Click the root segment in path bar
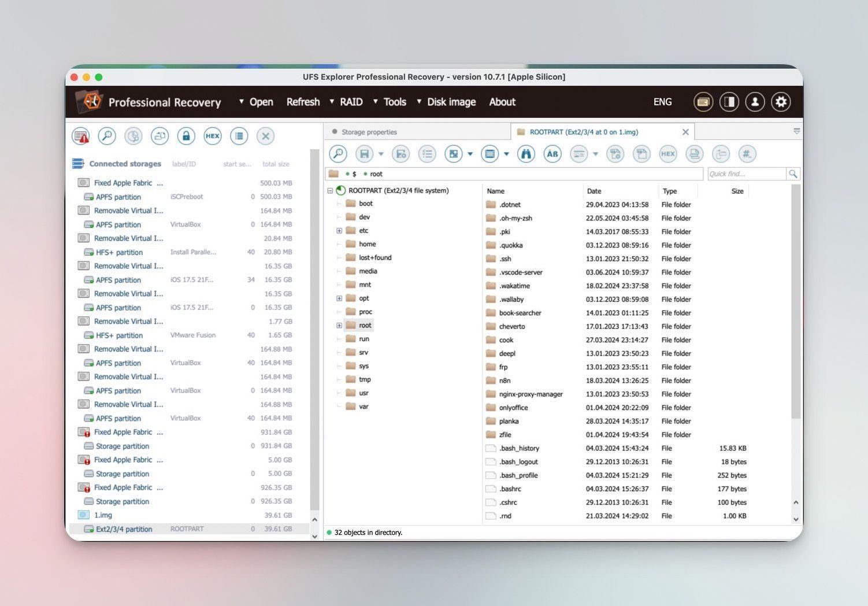This screenshot has width=868, height=606. pyautogui.click(x=376, y=173)
